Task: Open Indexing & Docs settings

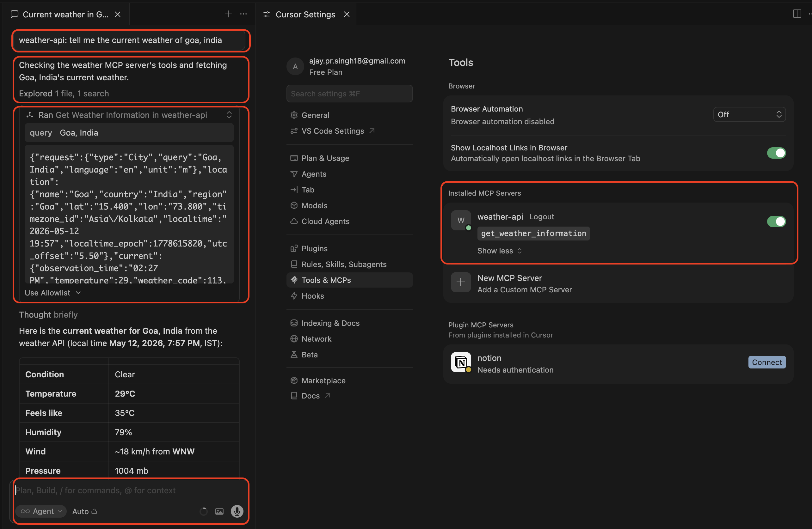Action: (349, 323)
